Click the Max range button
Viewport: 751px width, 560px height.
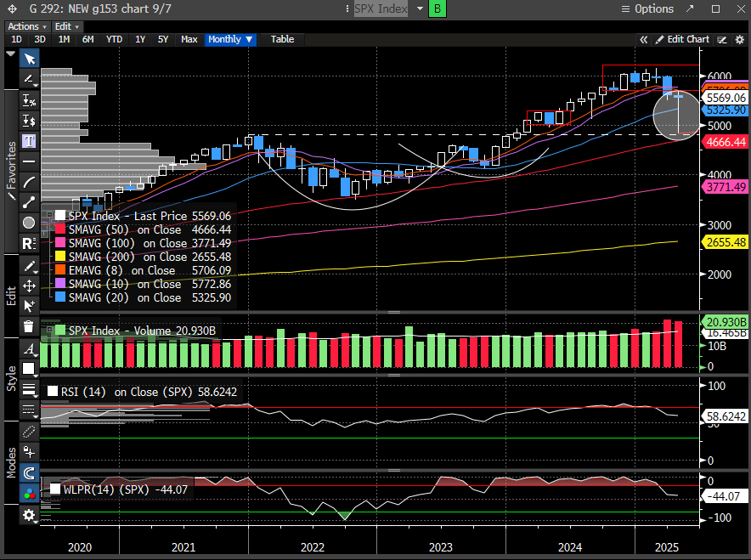(x=189, y=39)
